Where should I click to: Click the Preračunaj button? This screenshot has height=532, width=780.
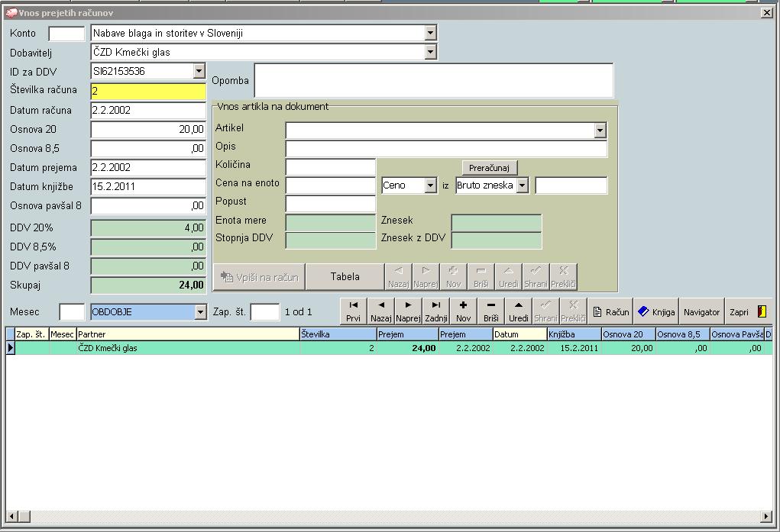[490, 167]
